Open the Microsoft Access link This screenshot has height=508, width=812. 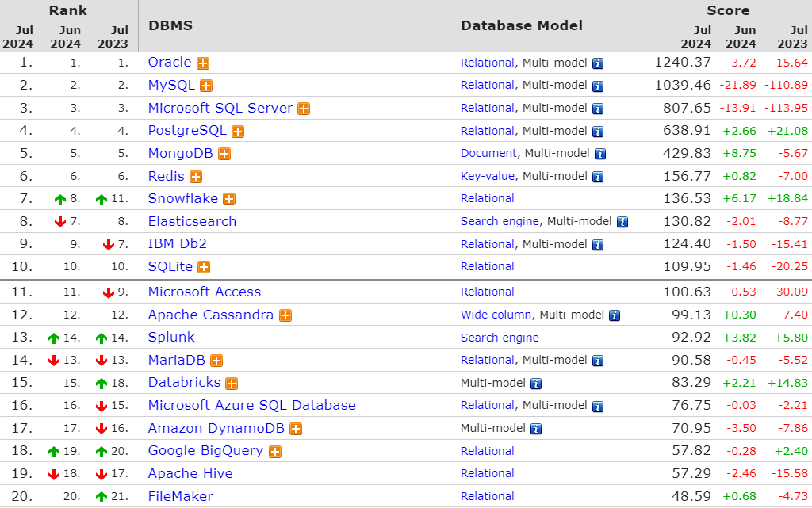[205, 292]
